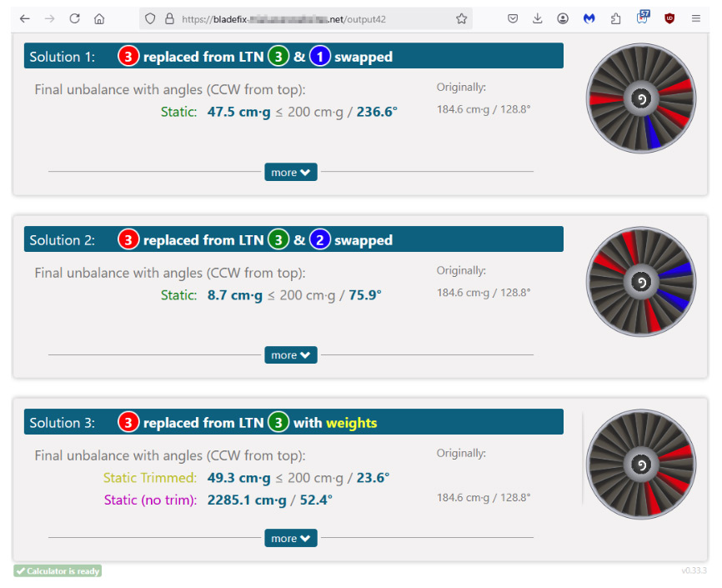Open the Pocket save icon

[513, 18]
